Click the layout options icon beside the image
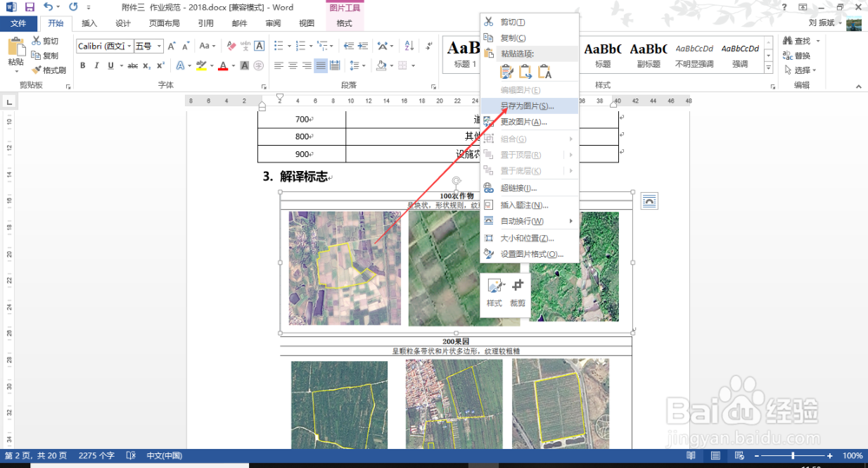868x468 pixels. [x=649, y=201]
